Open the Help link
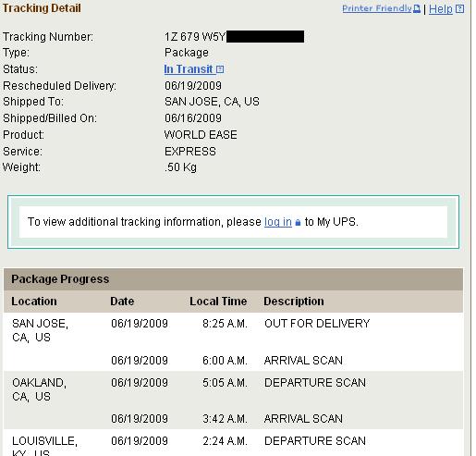The width and height of the screenshot is (476, 456). click(x=441, y=9)
